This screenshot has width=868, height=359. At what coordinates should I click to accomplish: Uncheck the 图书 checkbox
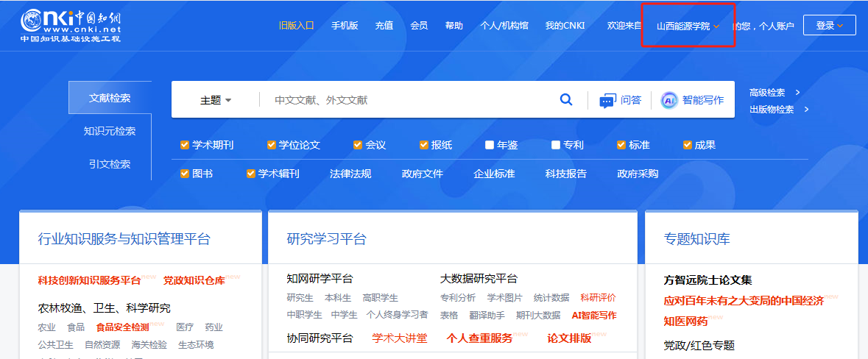click(185, 174)
